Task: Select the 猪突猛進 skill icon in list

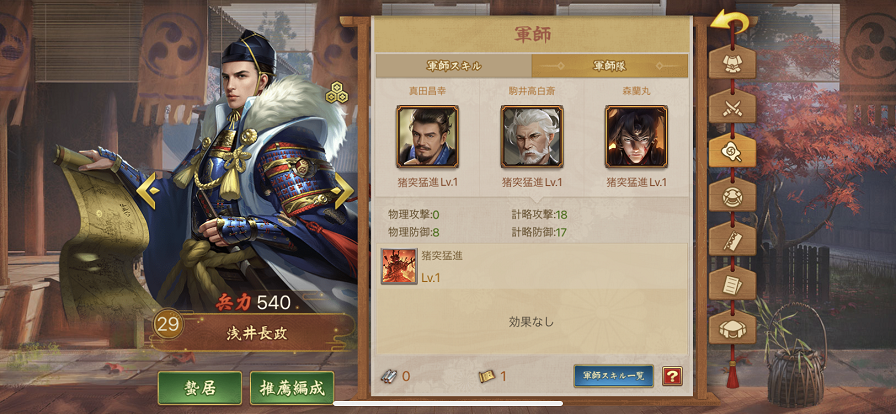Action: tap(399, 266)
